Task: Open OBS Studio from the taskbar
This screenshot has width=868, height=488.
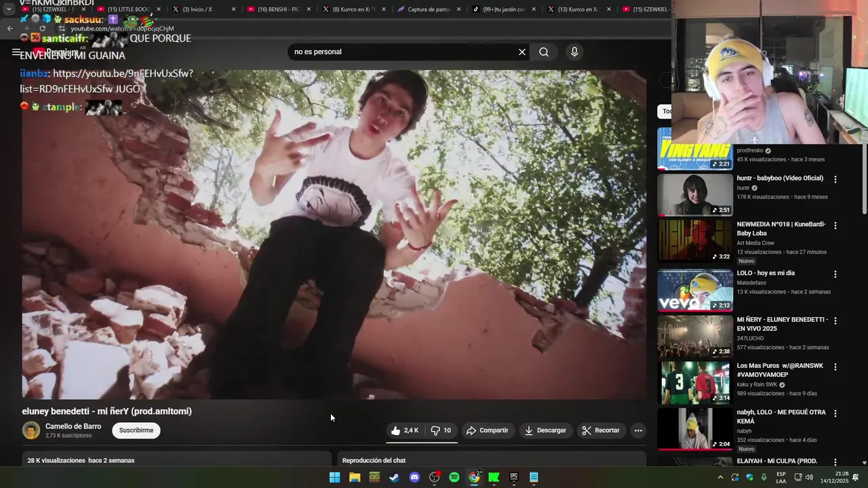Action: coord(435,477)
